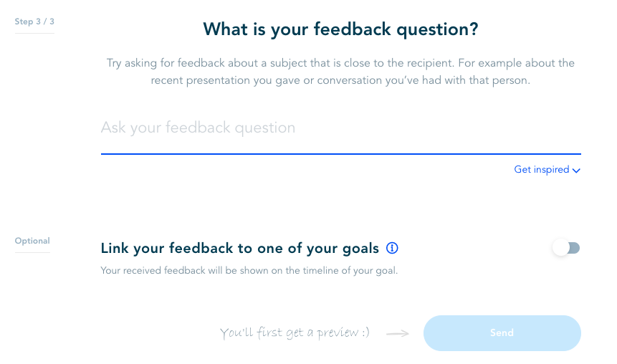Click the underline beneath Step 3 / 3
Viewport: 617px width, 364px height.
point(34,34)
